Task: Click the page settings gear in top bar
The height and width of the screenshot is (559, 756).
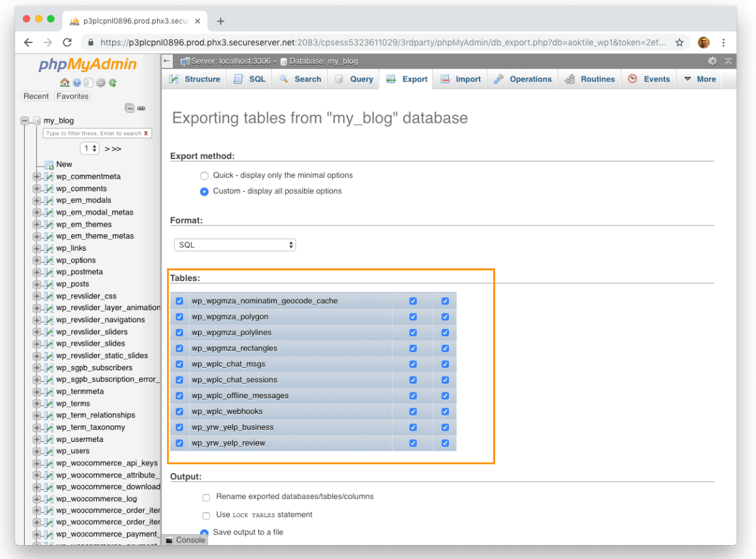Action: [712, 61]
